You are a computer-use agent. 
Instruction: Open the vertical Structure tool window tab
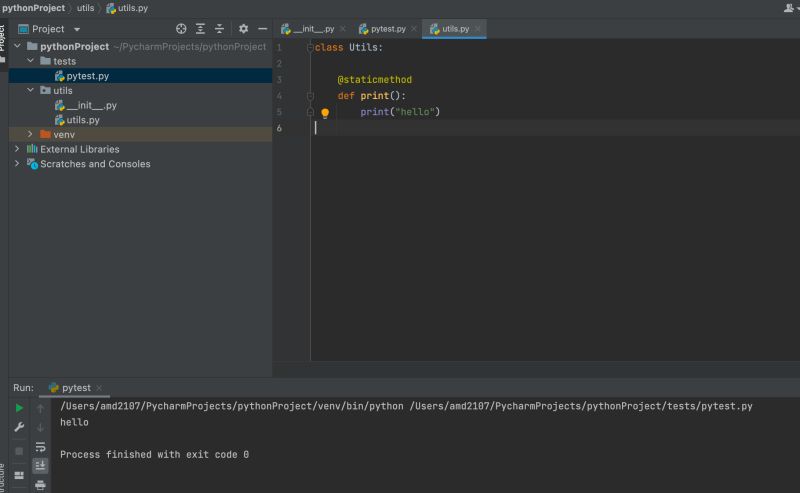(3, 478)
